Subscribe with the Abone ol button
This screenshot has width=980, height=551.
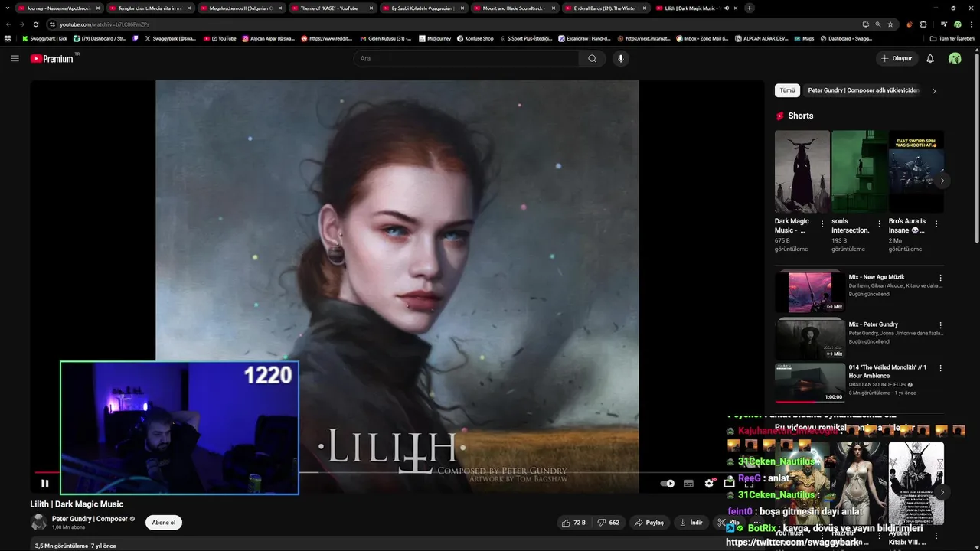click(164, 523)
